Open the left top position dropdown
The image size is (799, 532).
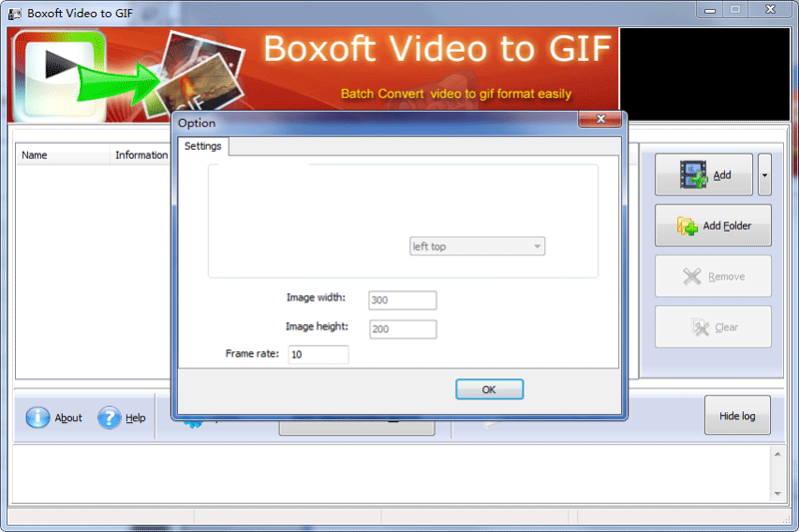tap(477, 247)
